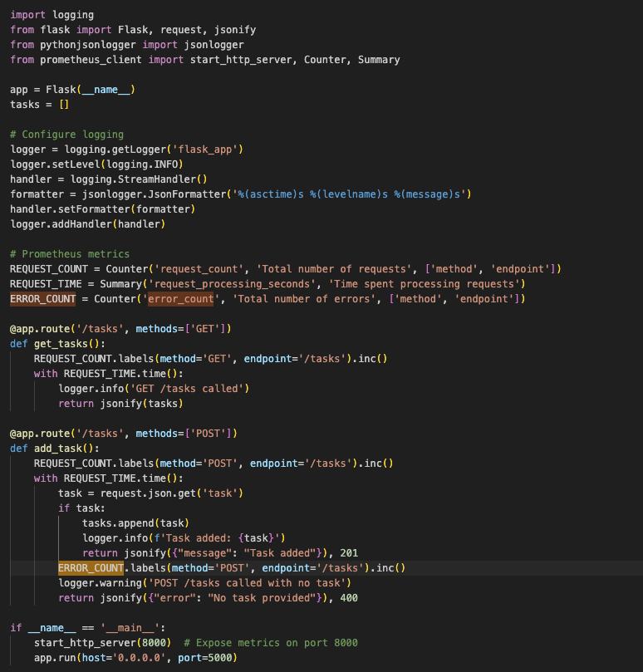Screen dimensions: 643x672
Task: Click the 'if task:' line
Action: [82, 508]
